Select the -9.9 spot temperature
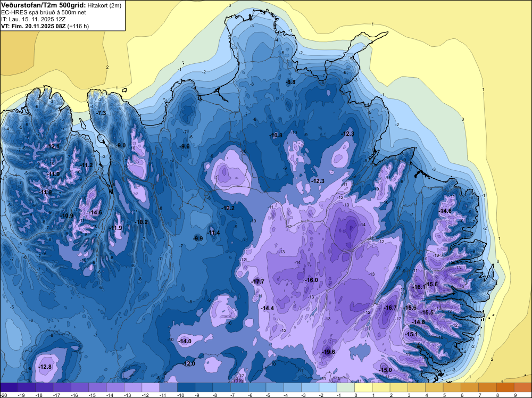The height and width of the screenshot is (398, 532). coord(198,239)
